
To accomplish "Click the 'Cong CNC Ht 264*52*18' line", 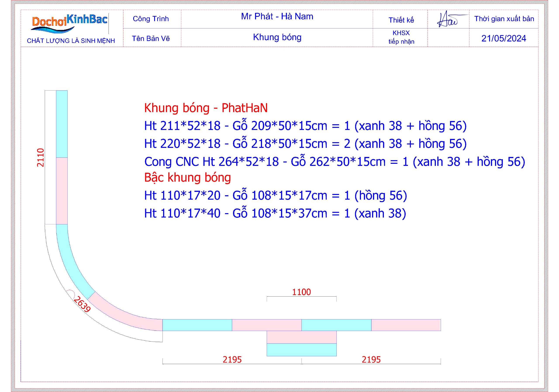I will coord(335,162).
